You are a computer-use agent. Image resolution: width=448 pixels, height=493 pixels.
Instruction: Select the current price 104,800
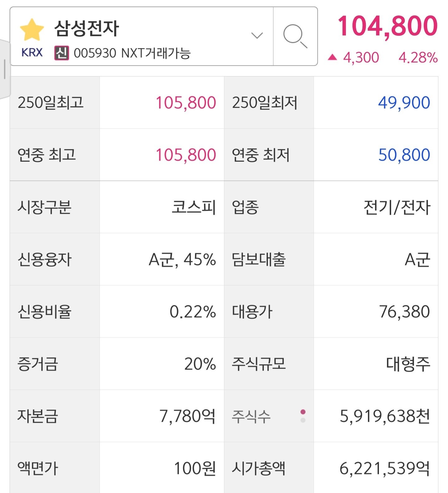click(x=388, y=26)
